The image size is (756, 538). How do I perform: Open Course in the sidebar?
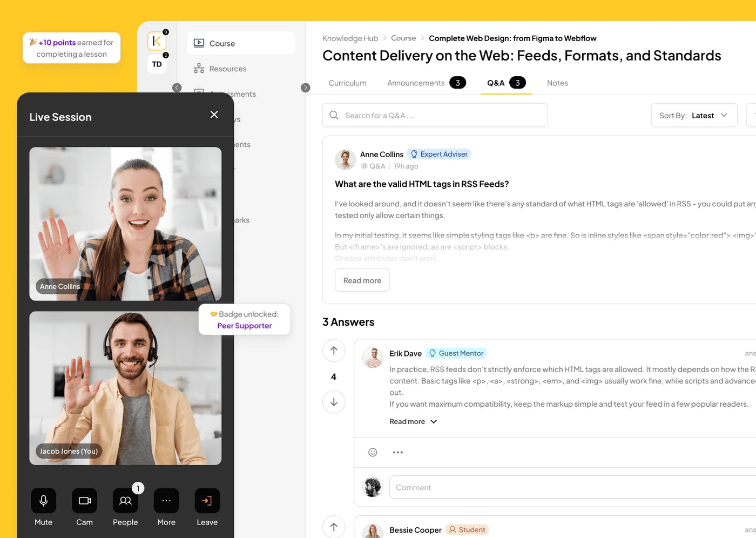(241, 43)
